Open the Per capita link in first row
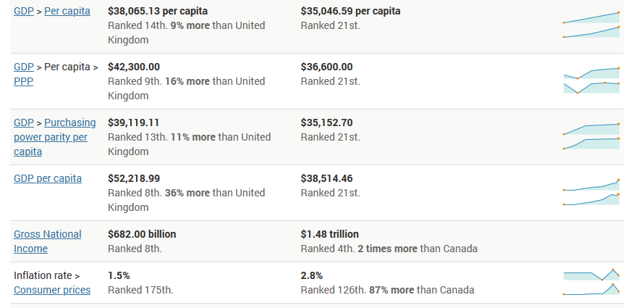 point(69,11)
